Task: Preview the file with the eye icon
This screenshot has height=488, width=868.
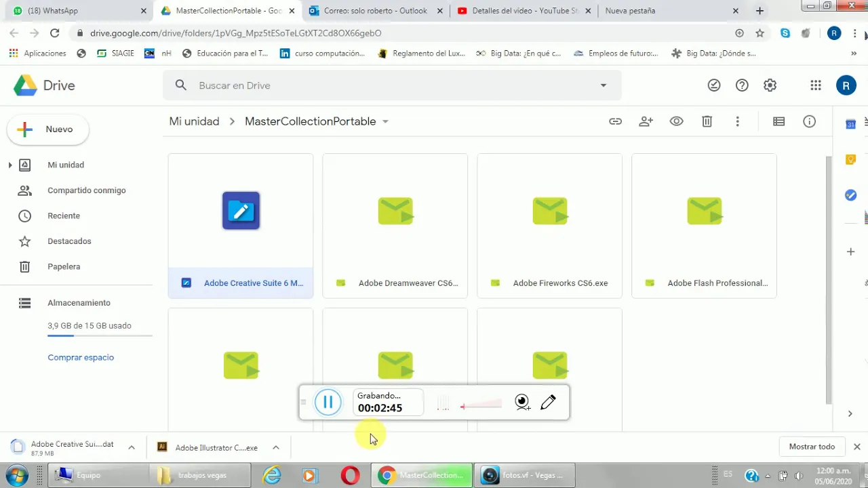Action: 676,121
